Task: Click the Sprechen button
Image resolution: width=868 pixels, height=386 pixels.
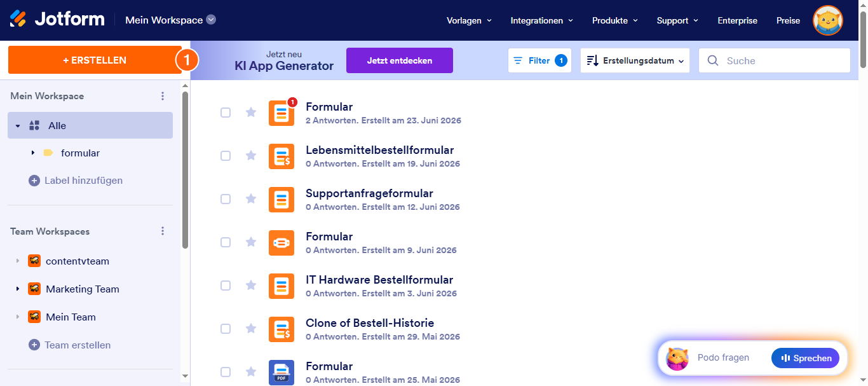Action: pos(805,358)
